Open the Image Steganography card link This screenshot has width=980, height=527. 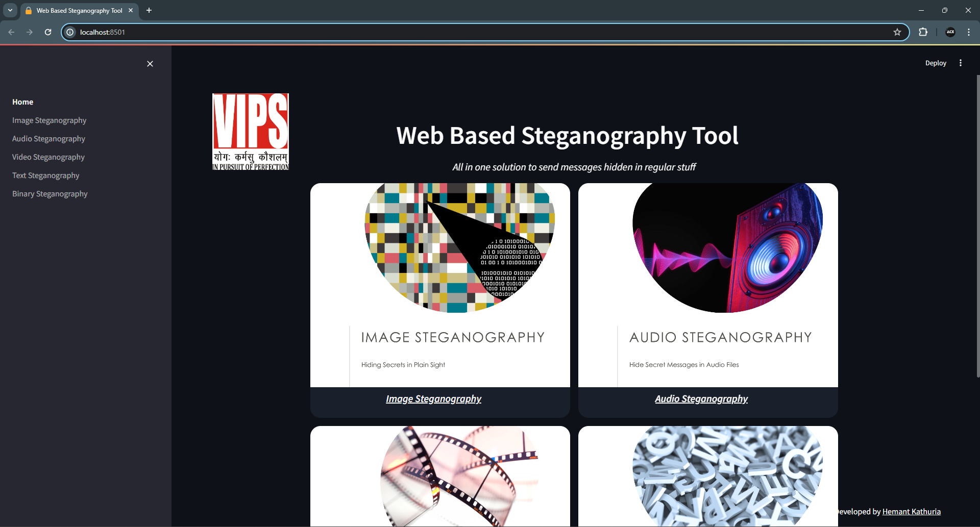coord(434,398)
